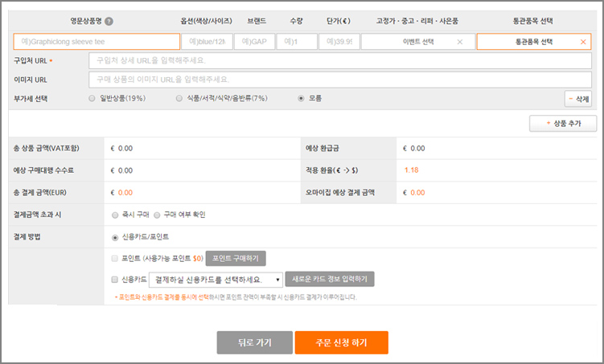Select the 구매 여부 확인 option
The width and height of the screenshot is (604, 364).
[x=157, y=215]
